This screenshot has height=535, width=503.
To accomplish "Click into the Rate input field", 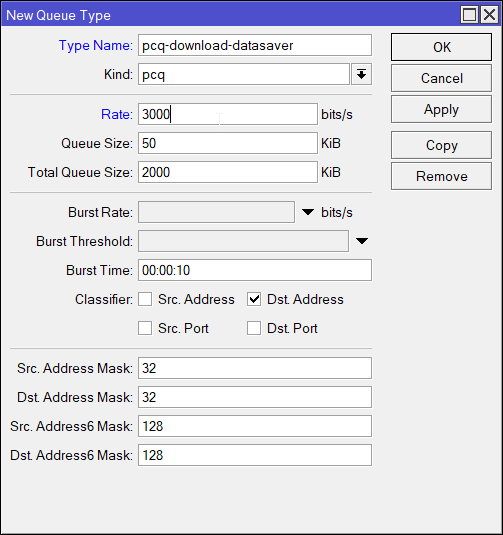I will (228, 114).
